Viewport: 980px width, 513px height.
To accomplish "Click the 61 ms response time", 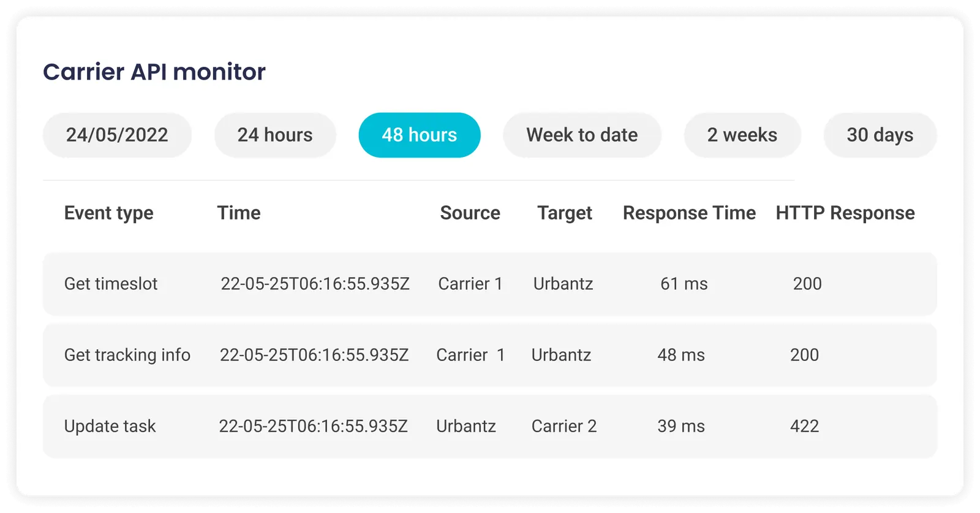I will [684, 284].
